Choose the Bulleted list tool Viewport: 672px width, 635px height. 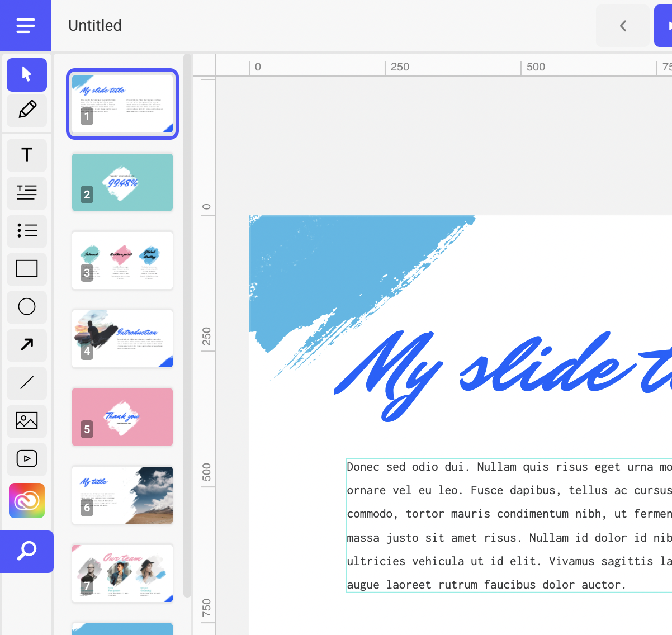[27, 231]
